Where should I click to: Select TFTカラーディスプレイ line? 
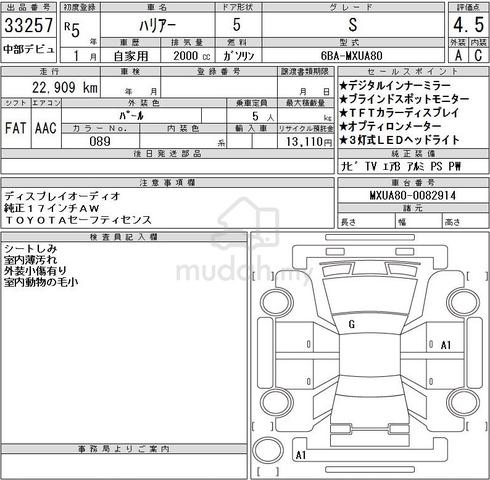(x=399, y=113)
